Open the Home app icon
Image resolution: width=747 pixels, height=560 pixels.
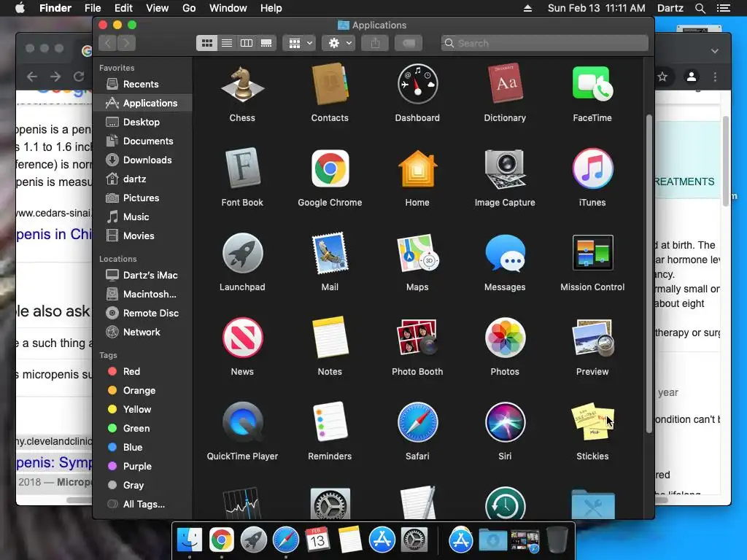coord(417,168)
